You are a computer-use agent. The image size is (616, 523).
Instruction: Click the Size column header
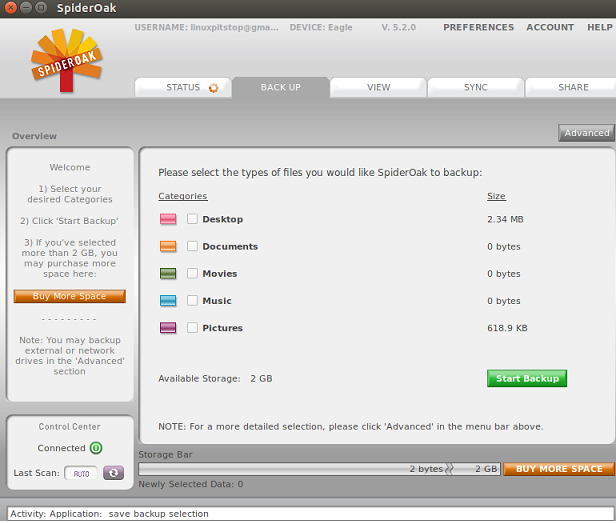(x=496, y=196)
